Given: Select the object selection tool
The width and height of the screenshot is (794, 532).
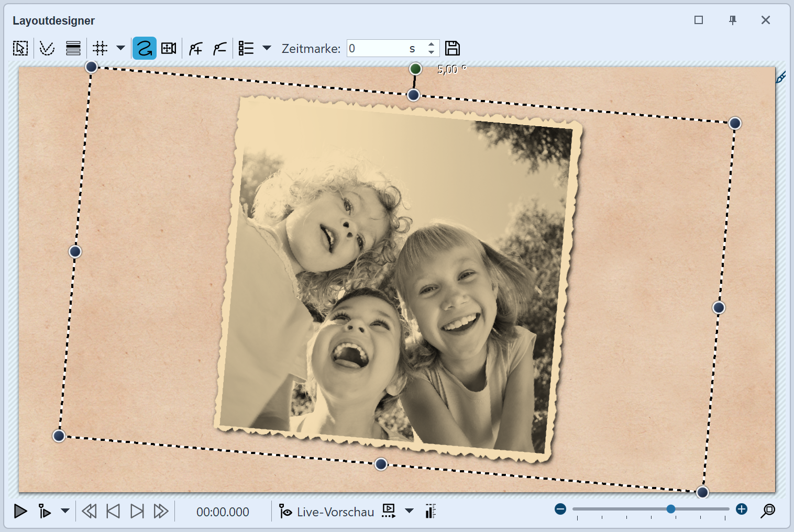Looking at the screenshot, I should (19, 48).
